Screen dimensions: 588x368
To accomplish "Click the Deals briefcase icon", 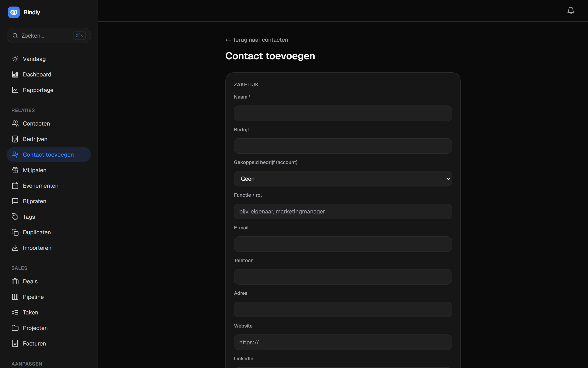I will pos(15,282).
